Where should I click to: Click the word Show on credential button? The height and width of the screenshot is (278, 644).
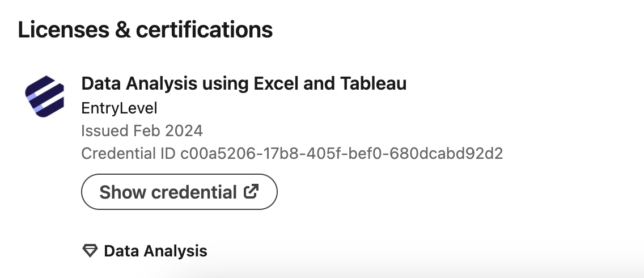point(123,192)
